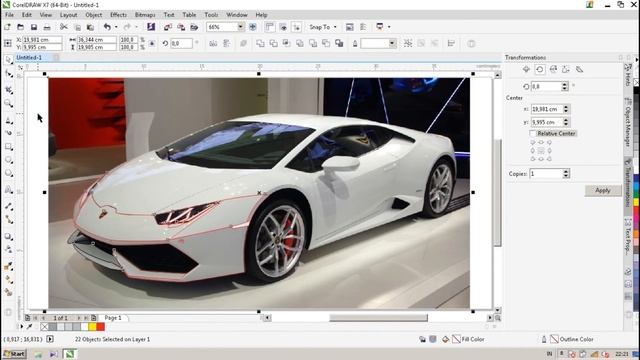Select the Page 1 tab

point(113,318)
